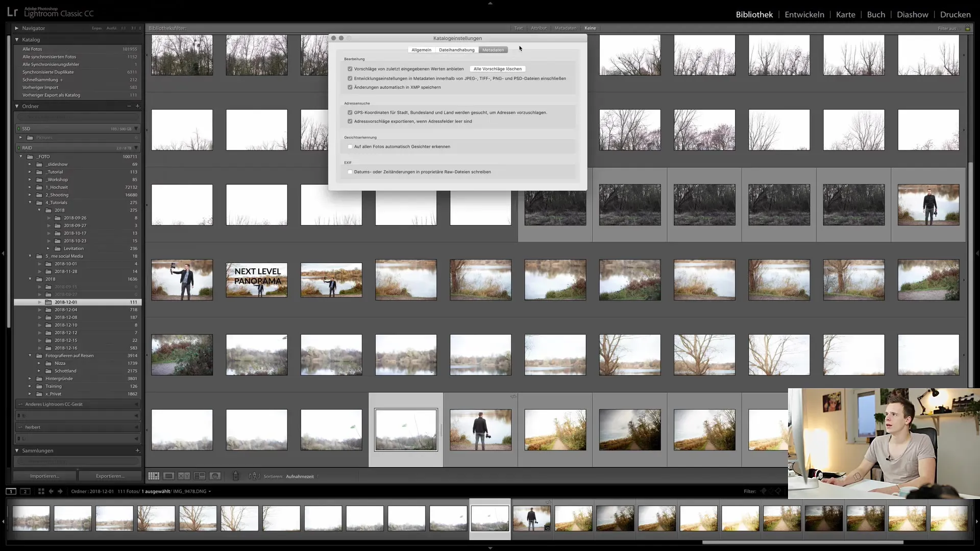Hide top module panel arrow

click(490, 3)
